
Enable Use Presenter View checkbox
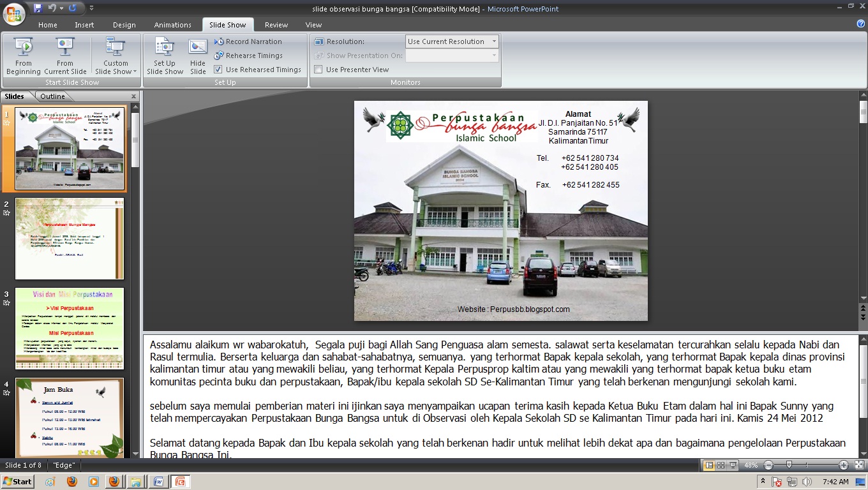click(x=318, y=70)
